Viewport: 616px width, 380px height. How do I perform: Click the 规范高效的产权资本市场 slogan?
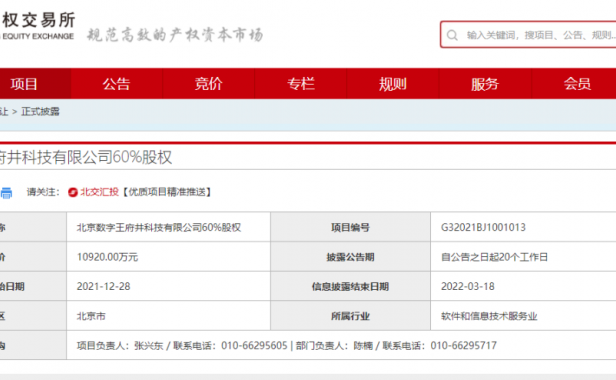(x=175, y=35)
